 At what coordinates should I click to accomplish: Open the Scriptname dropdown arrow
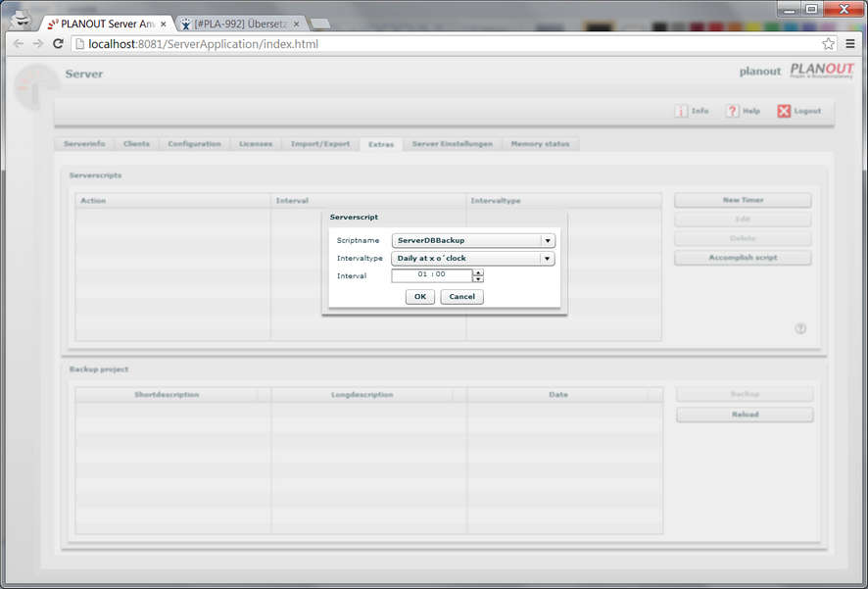[548, 241]
